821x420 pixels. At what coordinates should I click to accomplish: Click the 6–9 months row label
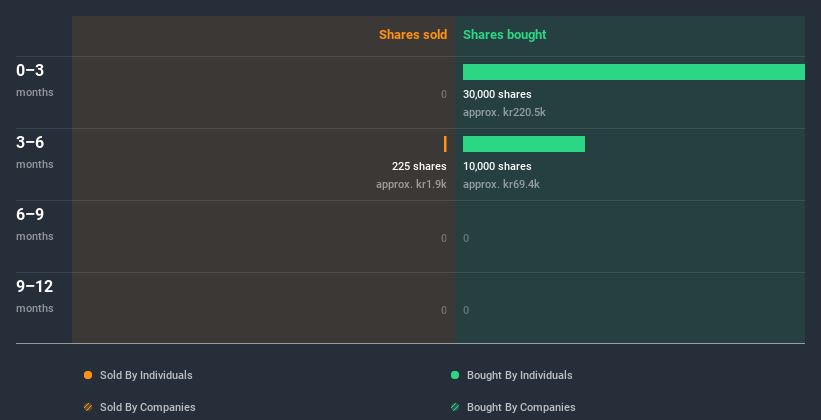[x=35, y=224]
